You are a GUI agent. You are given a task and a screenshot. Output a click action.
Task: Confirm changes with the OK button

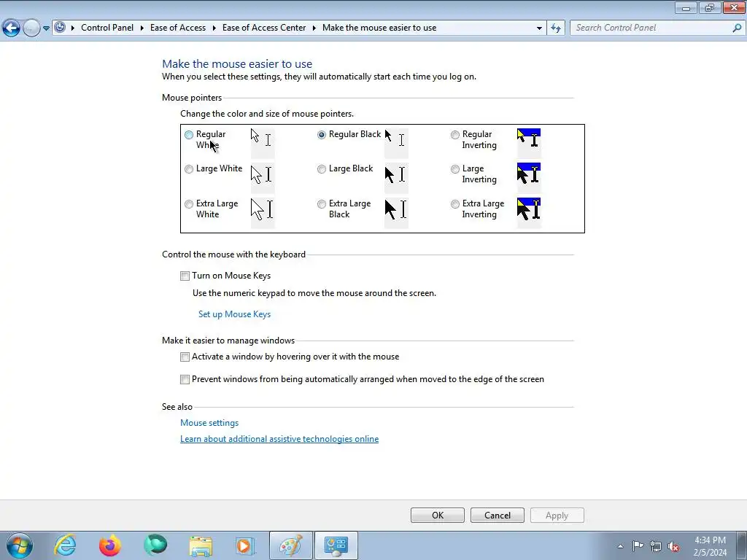438,516
